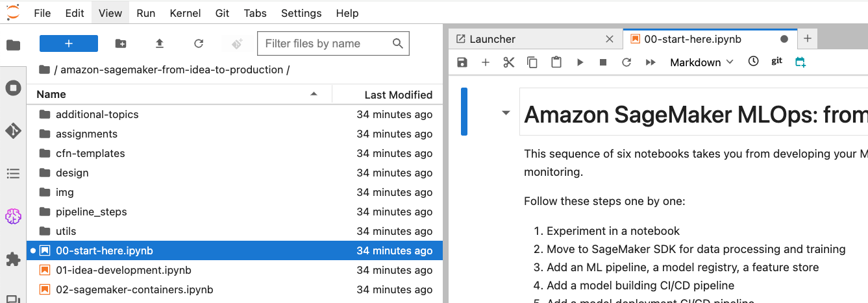Open the Git menu

(222, 13)
